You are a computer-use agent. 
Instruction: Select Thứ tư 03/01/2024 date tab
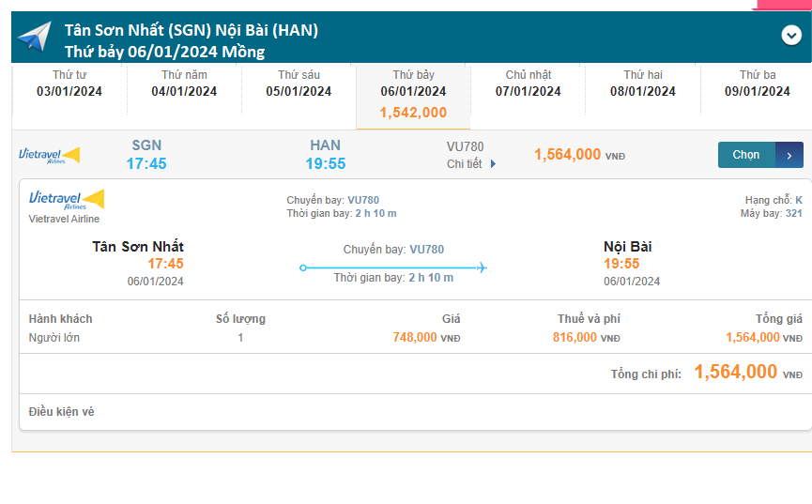tap(69, 84)
